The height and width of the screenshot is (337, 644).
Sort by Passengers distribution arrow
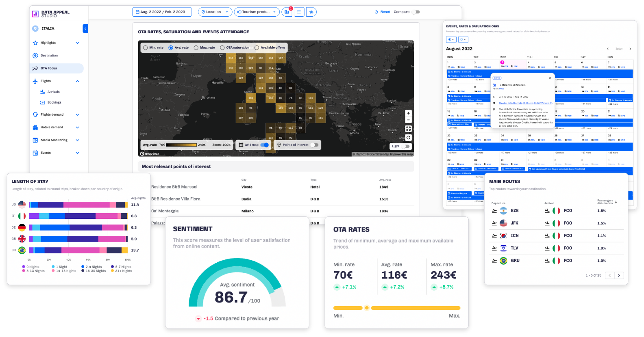[x=616, y=202]
